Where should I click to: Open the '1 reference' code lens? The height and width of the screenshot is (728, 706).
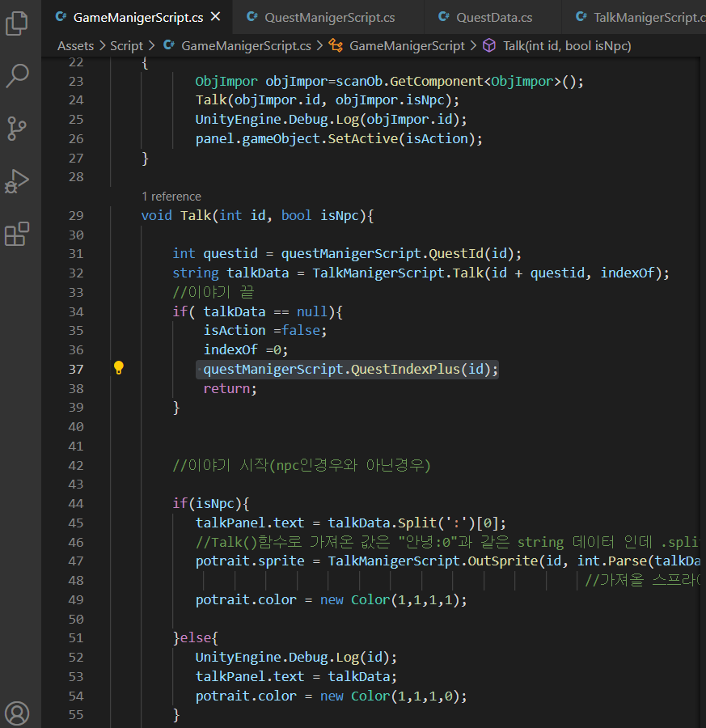[x=171, y=197]
